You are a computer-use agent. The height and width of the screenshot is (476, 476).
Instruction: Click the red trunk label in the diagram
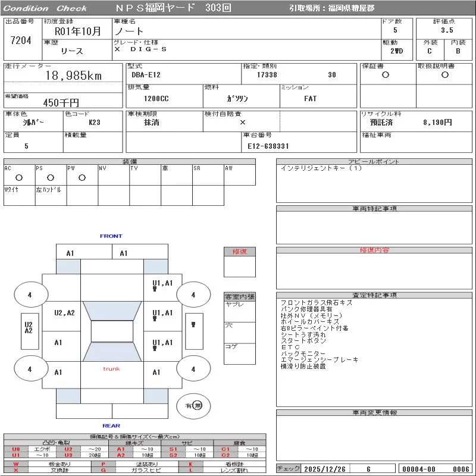pyautogui.click(x=111, y=369)
